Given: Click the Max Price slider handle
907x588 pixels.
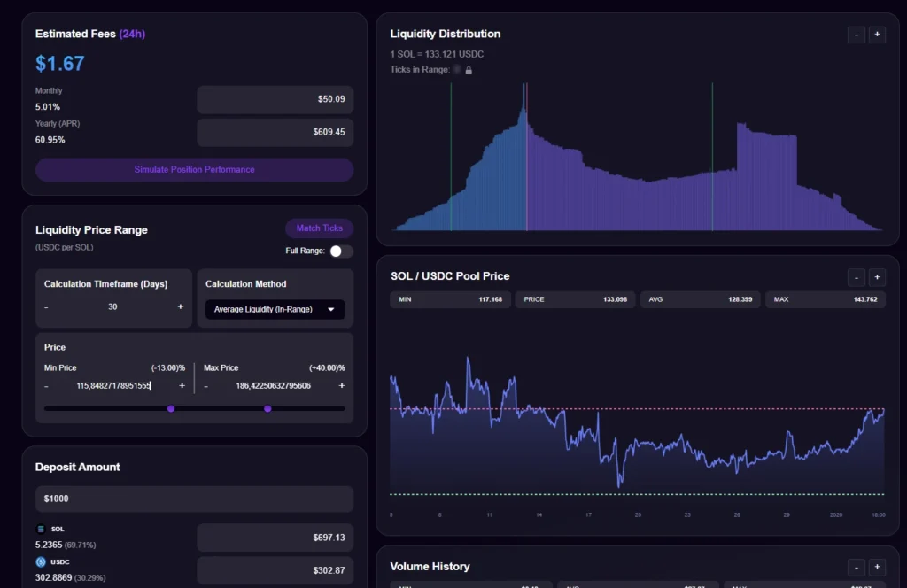Looking at the screenshot, I should coord(267,408).
